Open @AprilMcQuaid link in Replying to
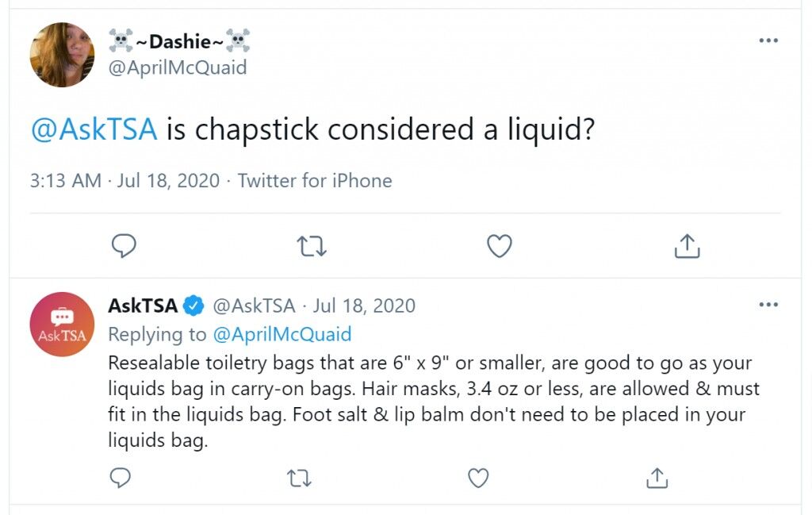Screen dimensions: 812x515 coord(282,334)
